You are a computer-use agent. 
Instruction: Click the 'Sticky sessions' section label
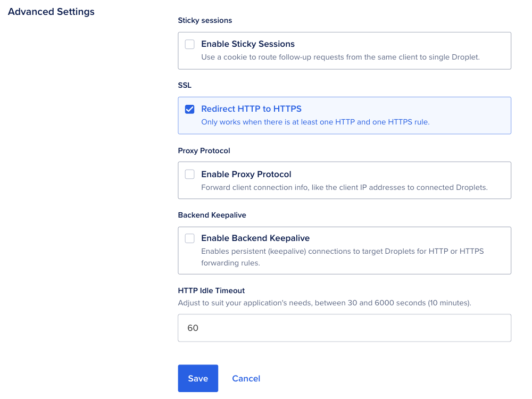205,20
